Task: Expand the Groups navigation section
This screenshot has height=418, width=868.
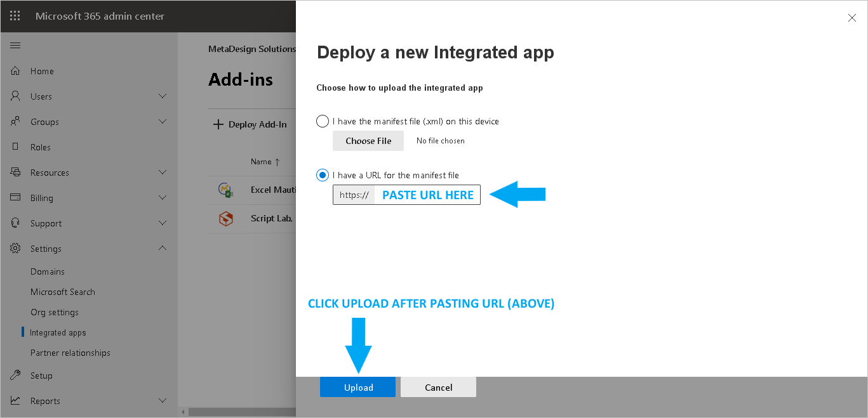Action: coord(163,122)
